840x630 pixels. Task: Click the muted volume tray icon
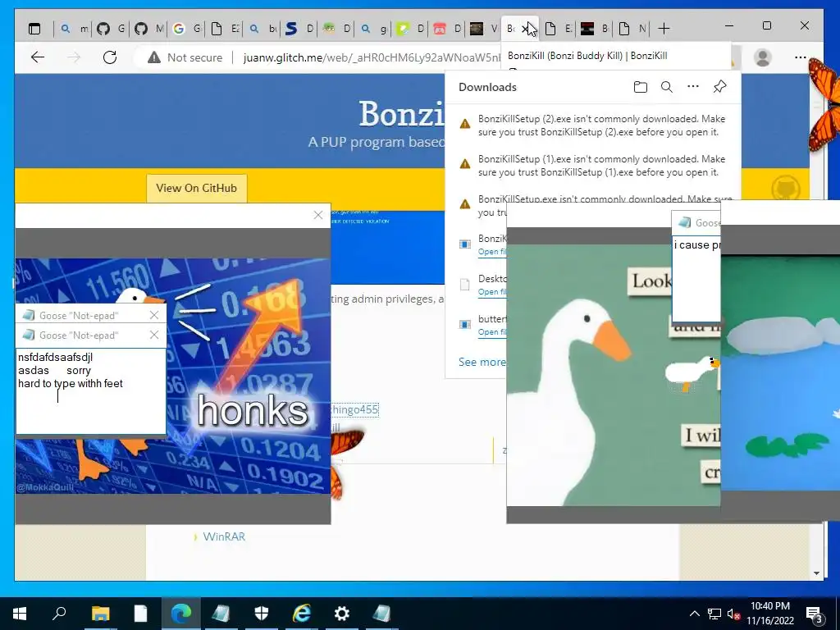(733, 614)
